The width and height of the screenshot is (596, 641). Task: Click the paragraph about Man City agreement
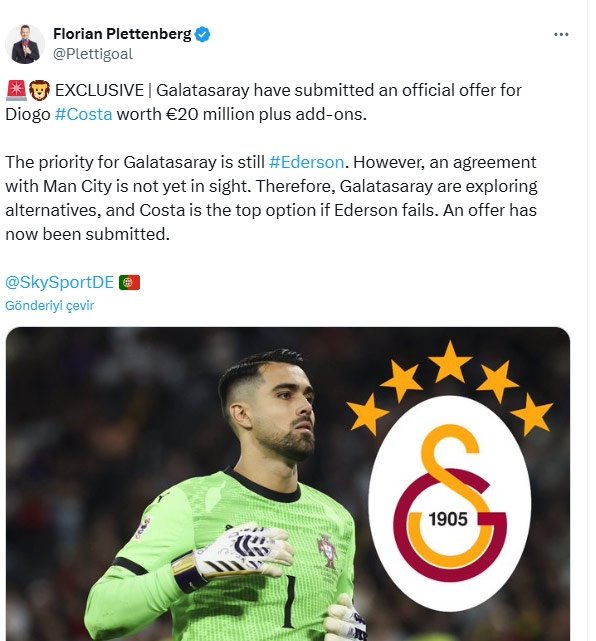tap(271, 198)
